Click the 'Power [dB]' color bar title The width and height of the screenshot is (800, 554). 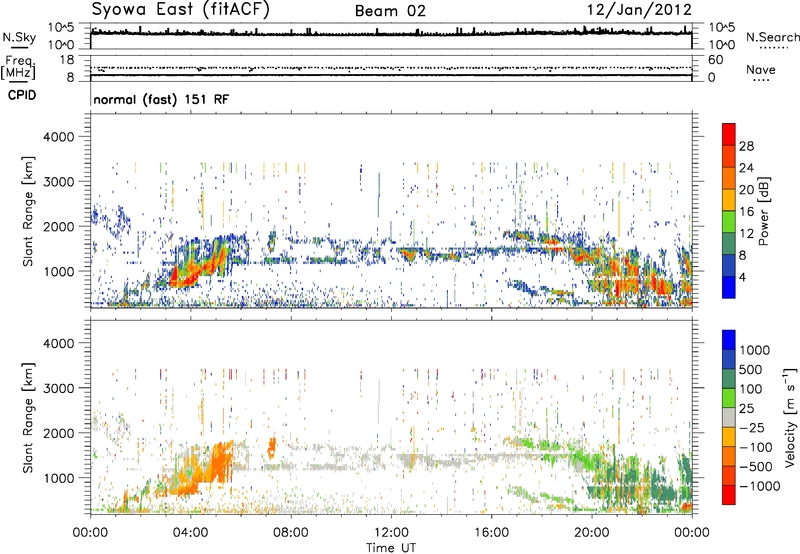(763, 211)
